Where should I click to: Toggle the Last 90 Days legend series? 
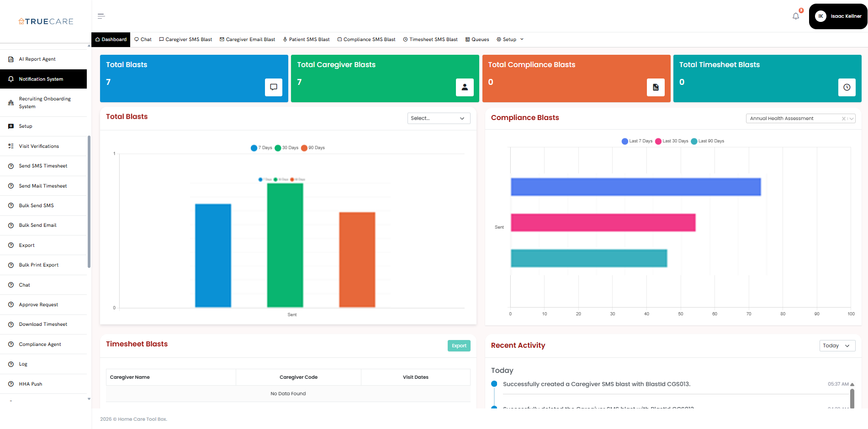(708, 141)
